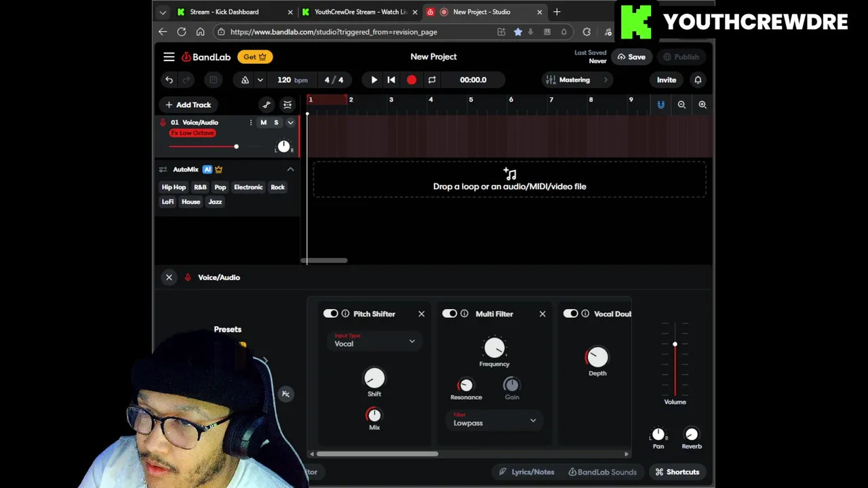Click the vertical Volume fader

click(675, 359)
